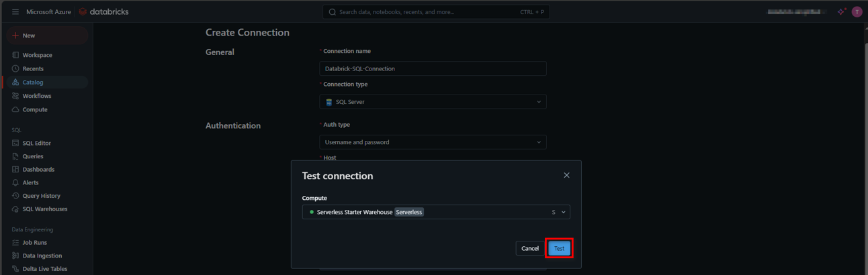
Task: Select Catalog in the sidebar
Action: click(32, 82)
